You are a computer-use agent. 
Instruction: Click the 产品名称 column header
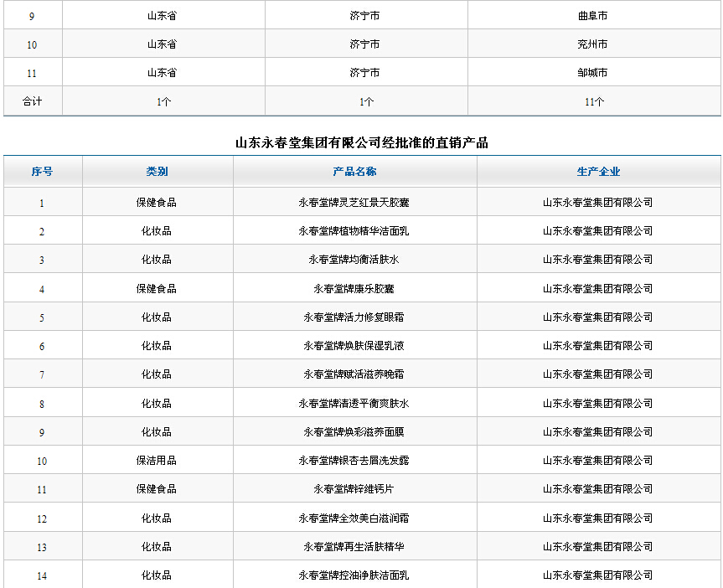(354, 172)
